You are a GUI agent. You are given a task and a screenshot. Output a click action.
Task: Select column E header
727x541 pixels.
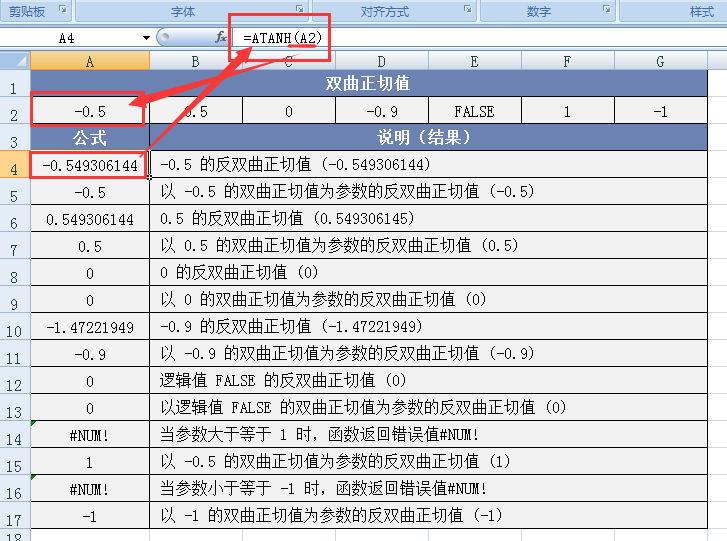point(475,61)
